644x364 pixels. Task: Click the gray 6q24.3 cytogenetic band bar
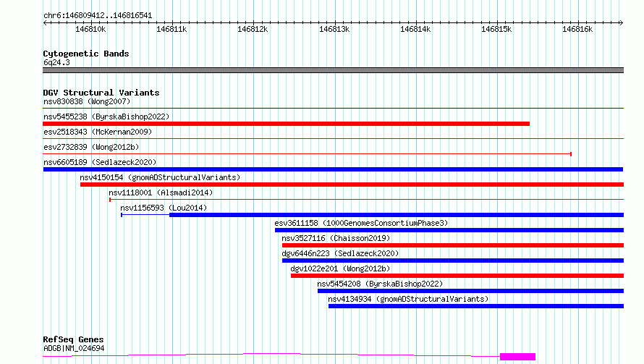click(x=333, y=70)
